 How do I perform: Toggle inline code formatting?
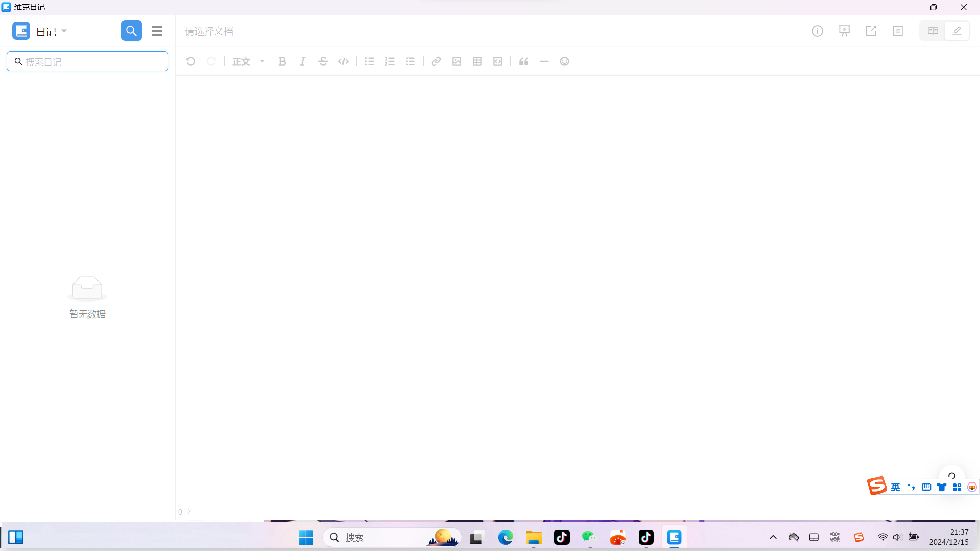(x=344, y=61)
